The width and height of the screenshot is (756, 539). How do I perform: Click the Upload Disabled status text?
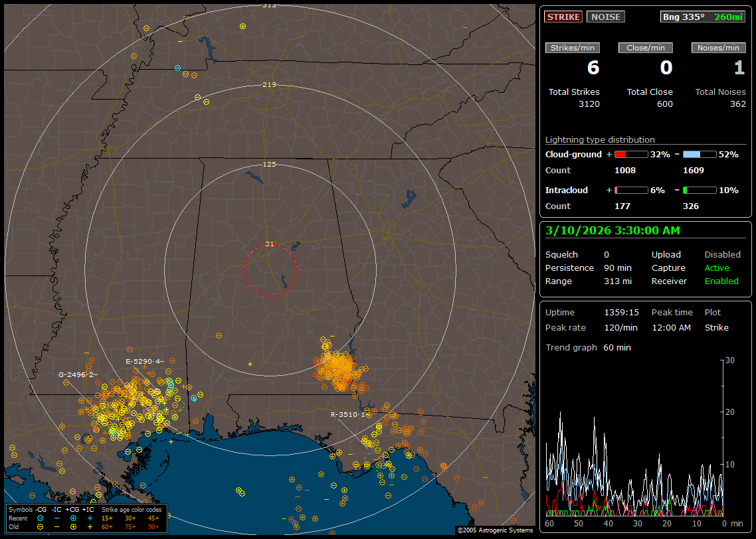pos(722,254)
